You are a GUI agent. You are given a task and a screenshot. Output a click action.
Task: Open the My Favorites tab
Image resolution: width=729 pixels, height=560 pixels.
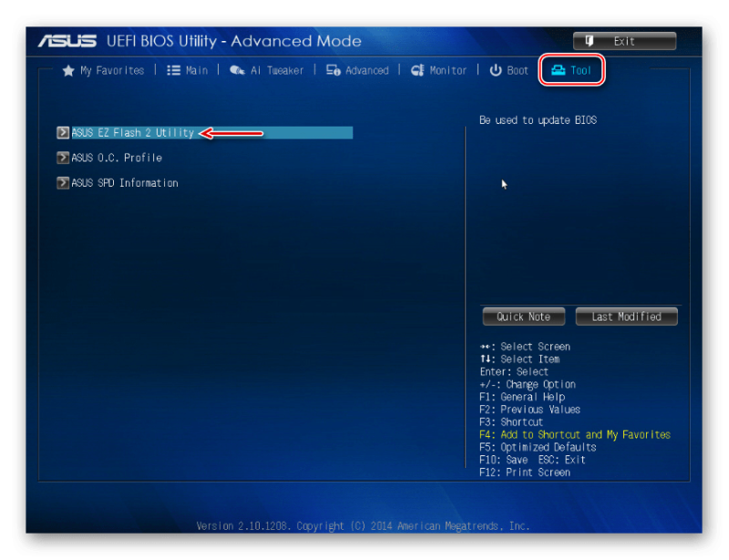coord(103,71)
